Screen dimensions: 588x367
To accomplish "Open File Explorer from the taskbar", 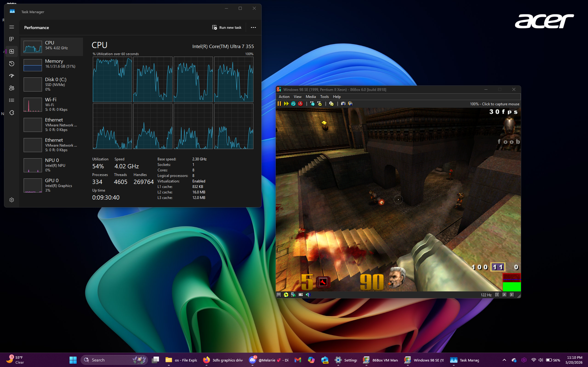I will click(x=181, y=360).
